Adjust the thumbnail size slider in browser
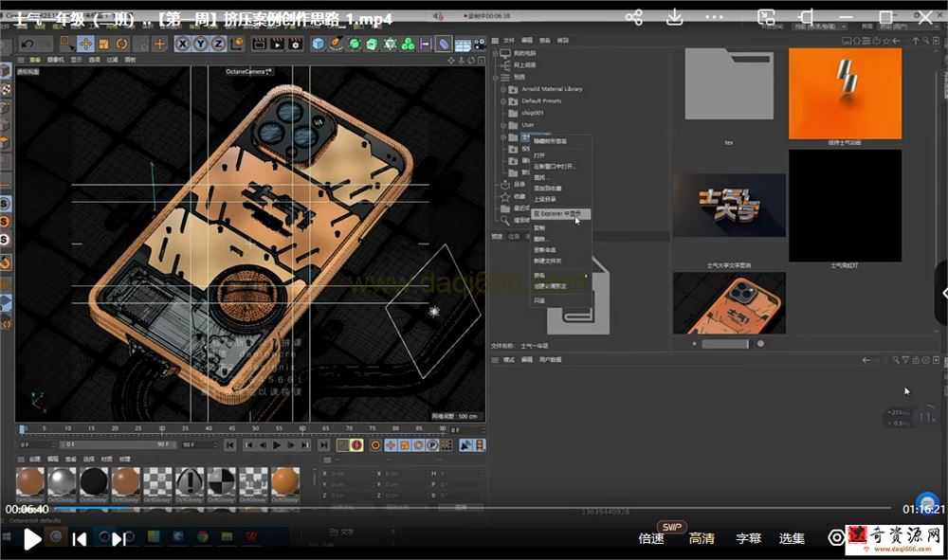The width and height of the screenshot is (948, 560). click(x=725, y=344)
